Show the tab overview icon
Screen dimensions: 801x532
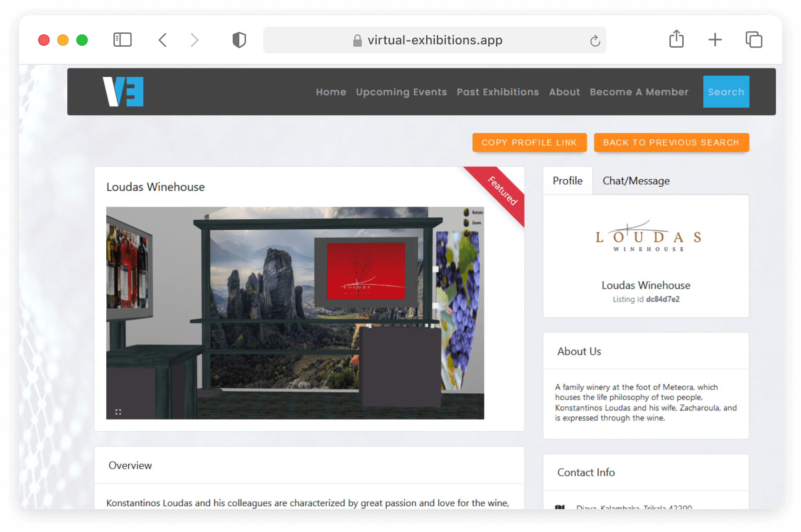pyautogui.click(x=754, y=40)
